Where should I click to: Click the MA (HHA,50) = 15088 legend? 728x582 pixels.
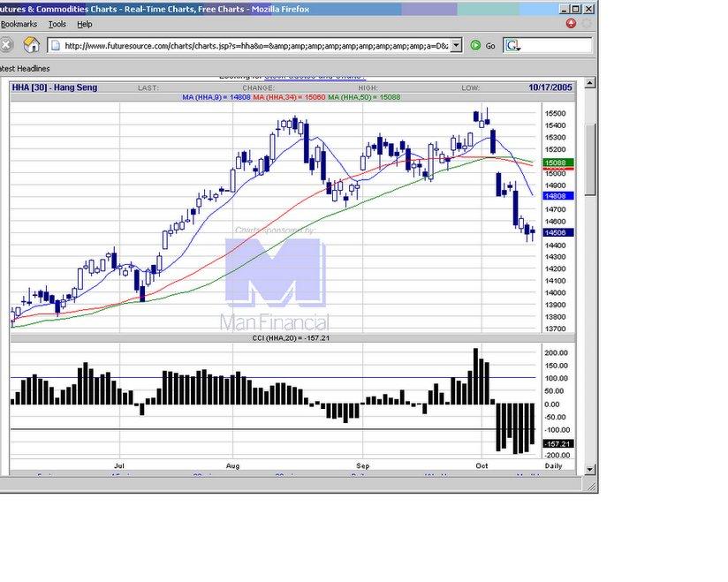click(364, 97)
